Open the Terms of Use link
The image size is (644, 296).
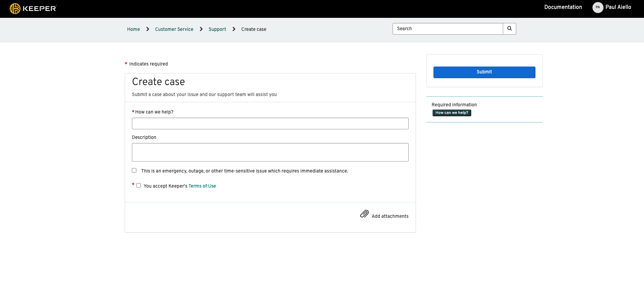tap(202, 186)
